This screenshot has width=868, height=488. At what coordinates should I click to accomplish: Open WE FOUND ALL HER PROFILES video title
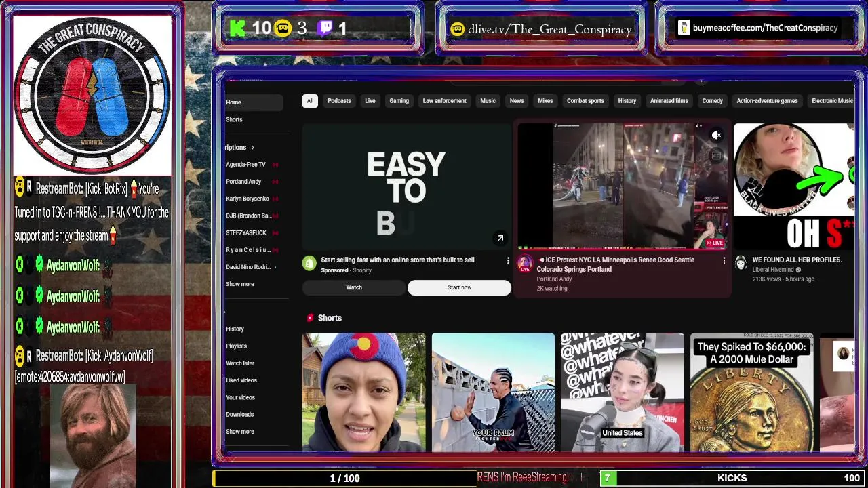click(797, 260)
